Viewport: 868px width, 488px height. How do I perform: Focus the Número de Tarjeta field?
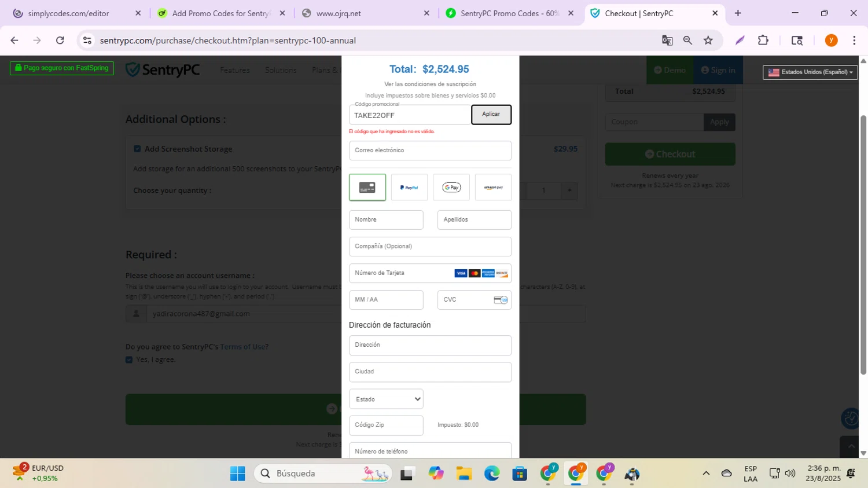point(430,273)
